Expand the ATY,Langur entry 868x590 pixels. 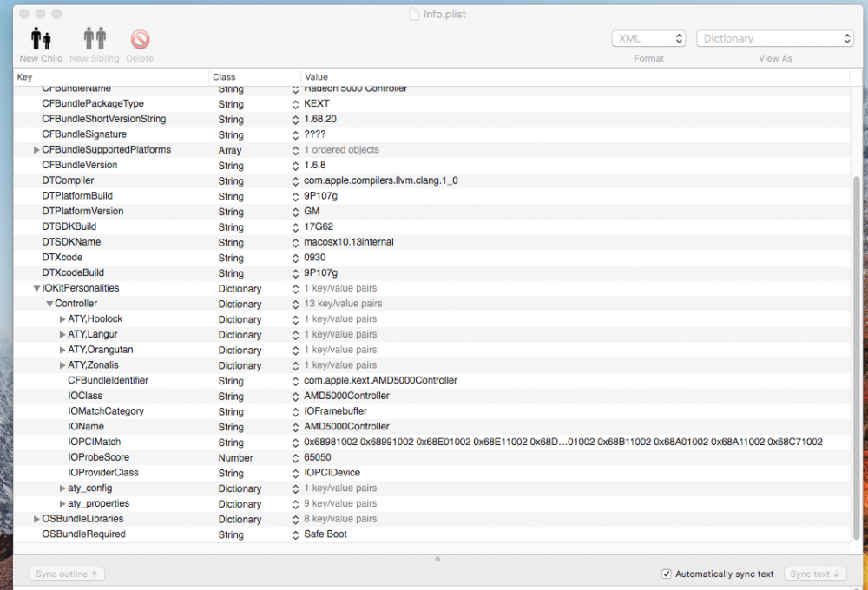coord(62,334)
